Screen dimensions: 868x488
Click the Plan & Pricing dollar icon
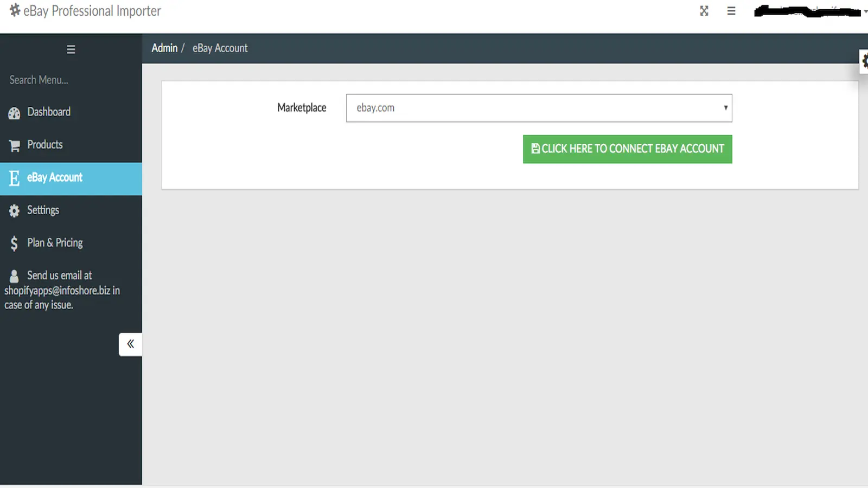(x=14, y=243)
